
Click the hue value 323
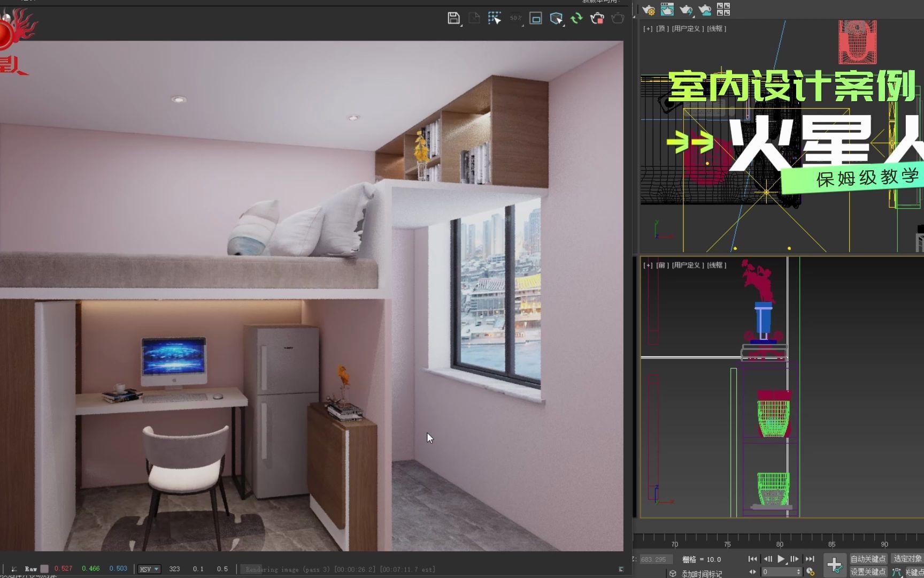point(174,569)
